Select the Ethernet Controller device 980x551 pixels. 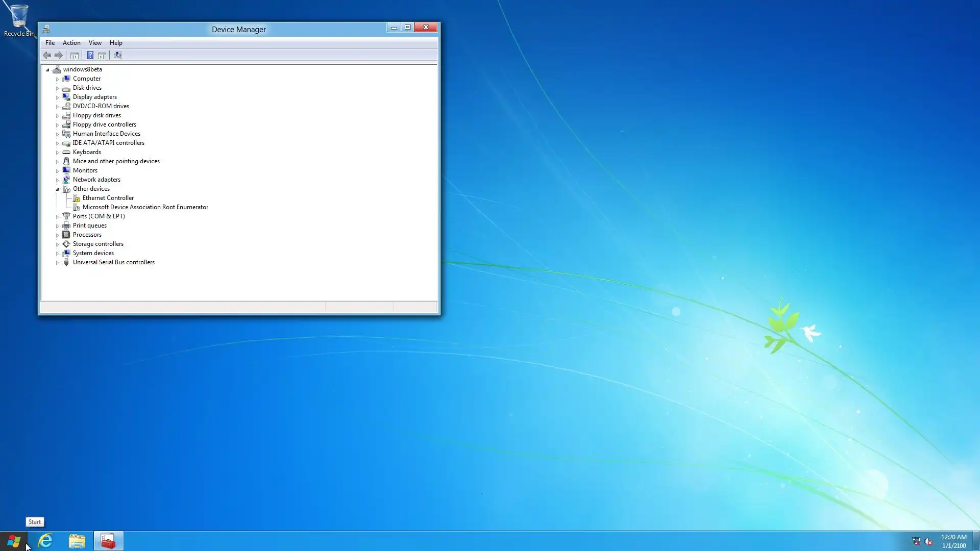point(108,198)
